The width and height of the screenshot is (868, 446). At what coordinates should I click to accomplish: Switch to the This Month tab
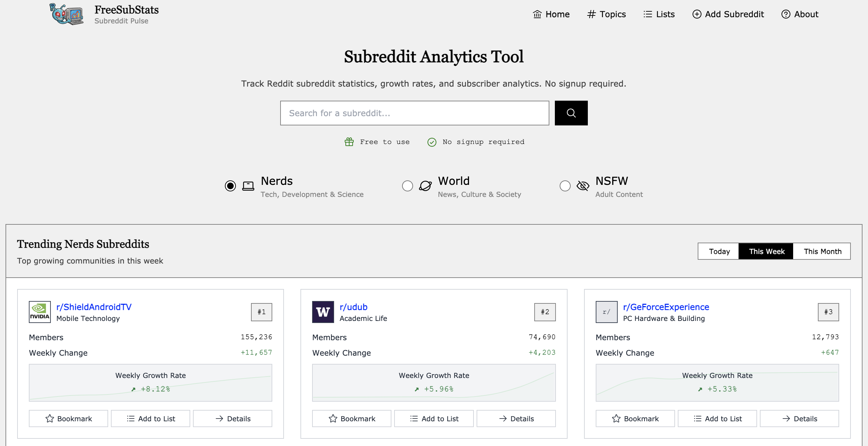point(822,251)
